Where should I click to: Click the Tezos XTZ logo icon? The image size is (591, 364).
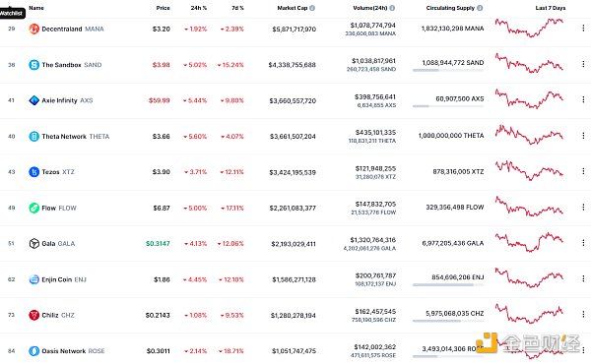33,172
